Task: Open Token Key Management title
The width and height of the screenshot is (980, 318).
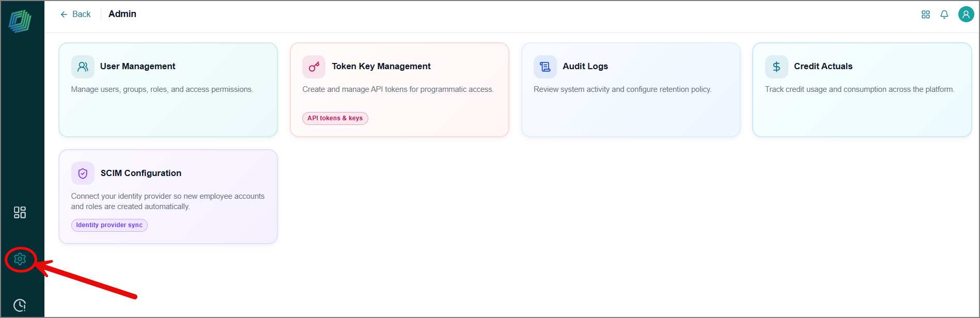Action: [x=381, y=66]
